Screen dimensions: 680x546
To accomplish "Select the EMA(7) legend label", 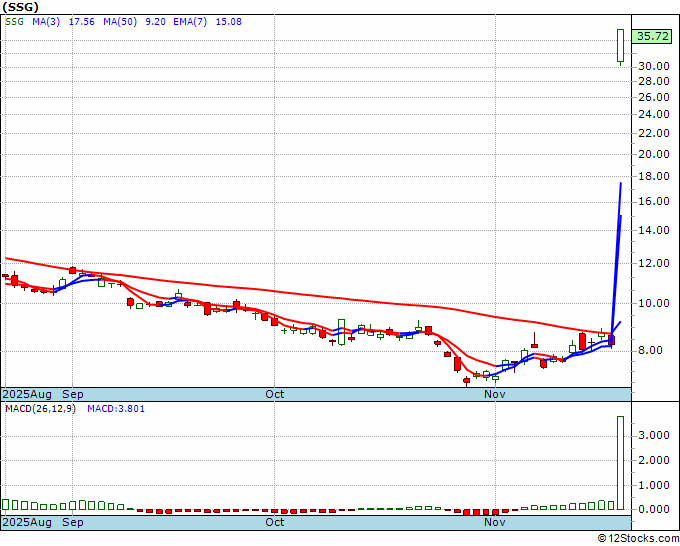I will pyautogui.click(x=190, y=22).
